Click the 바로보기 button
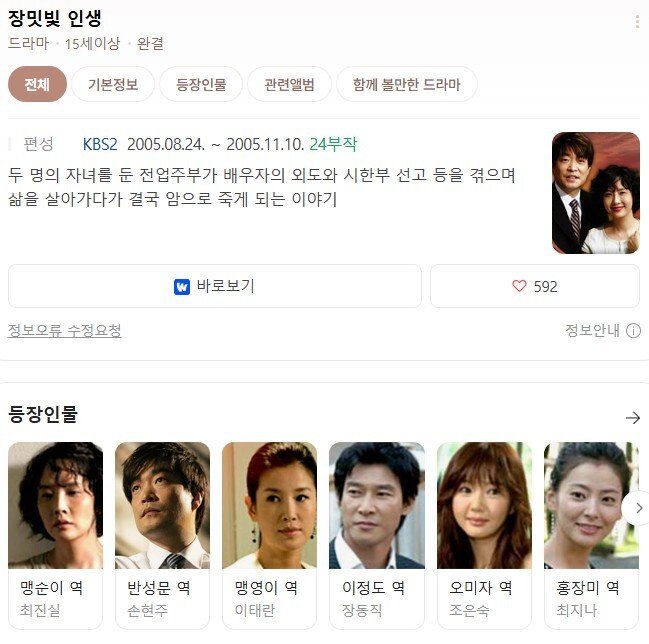 [x=215, y=286]
